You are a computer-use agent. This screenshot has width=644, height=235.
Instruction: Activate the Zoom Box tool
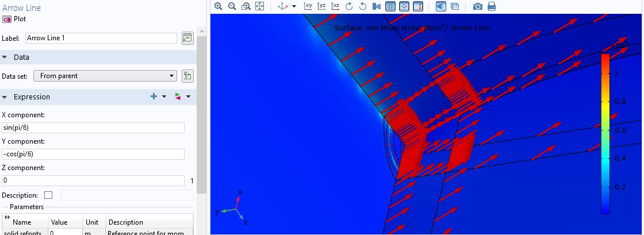246,6
